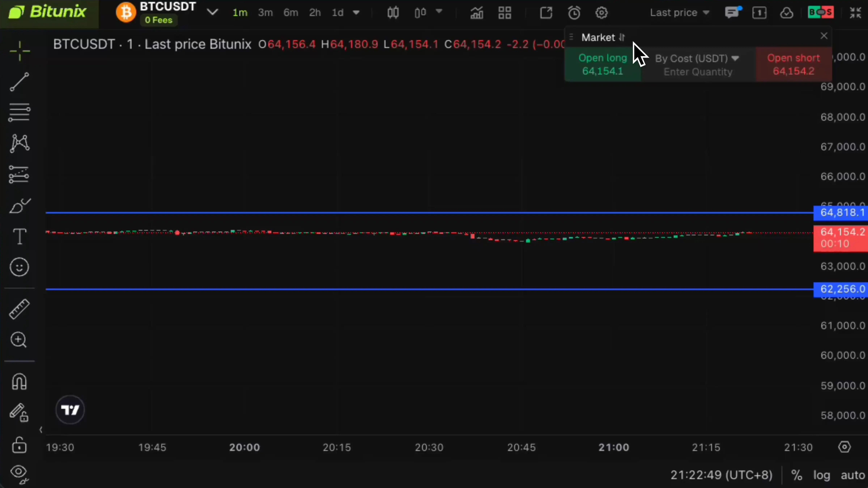Open the candlestick chart type selector
Image resolution: width=868 pixels, height=488 pixels.
(393, 13)
